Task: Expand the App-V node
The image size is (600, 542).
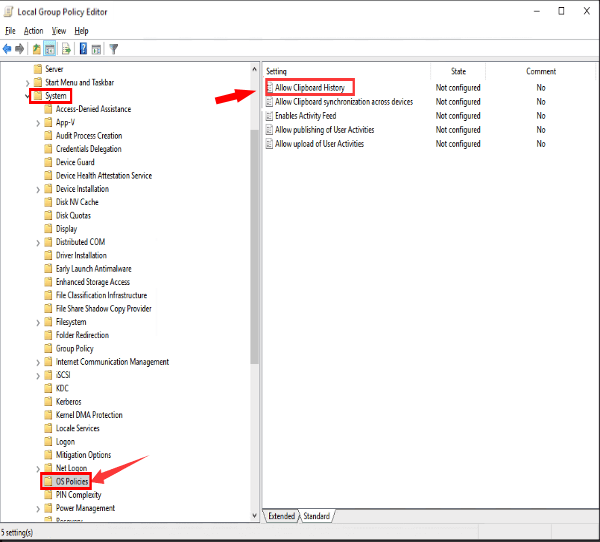Action: [38, 123]
